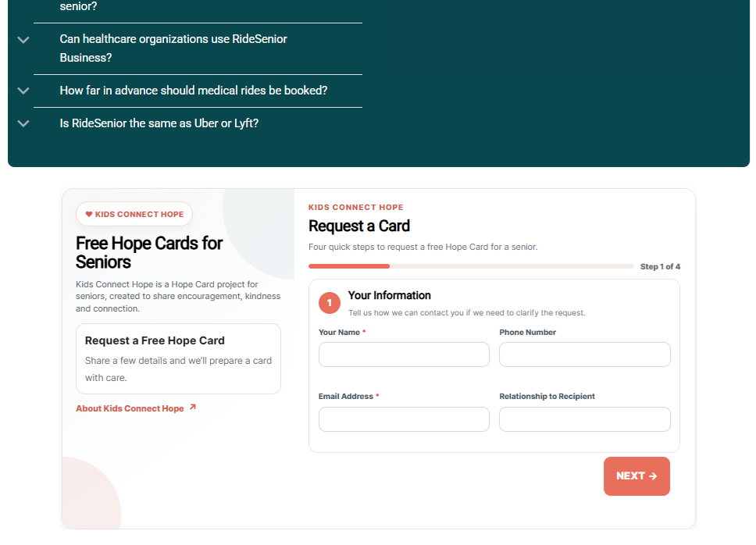Click the step progress bar

[471, 266]
